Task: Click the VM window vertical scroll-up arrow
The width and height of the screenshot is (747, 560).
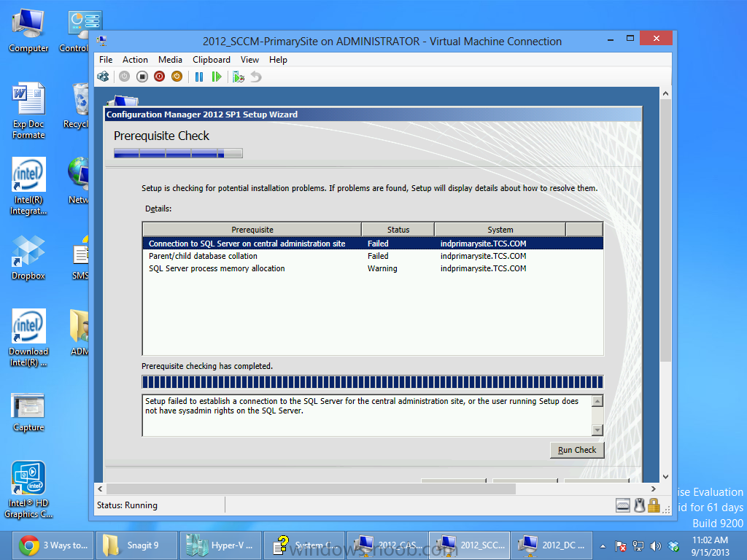Action: [x=665, y=94]
